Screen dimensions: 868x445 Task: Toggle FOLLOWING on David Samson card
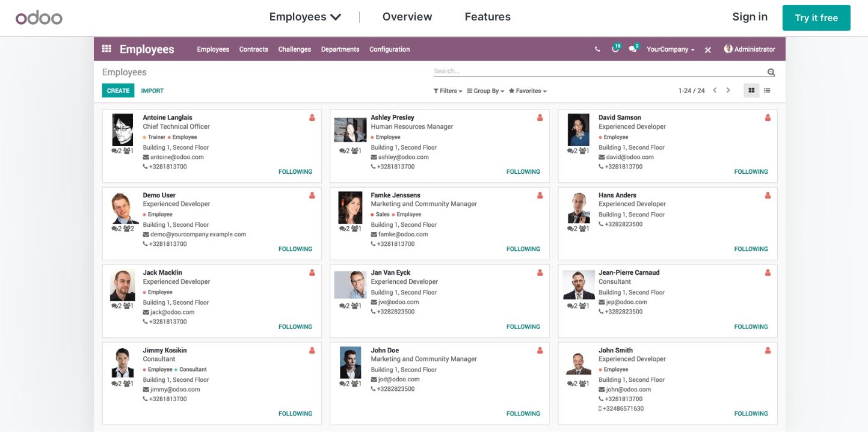click(x=751, y=172)
